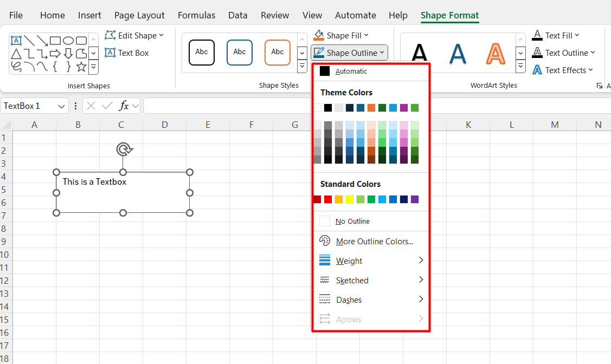Image resolution: width=611 pixels, height=364 pixels.
Task: Apply orange outline Abc shape style
Action: (278, 52)
